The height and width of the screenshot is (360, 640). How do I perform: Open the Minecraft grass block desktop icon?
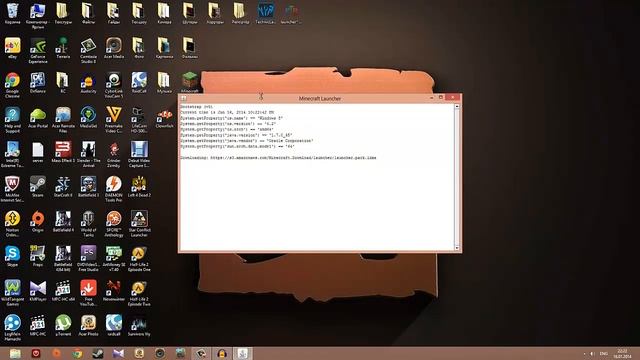pyautogui.click(x=189, y=83)
